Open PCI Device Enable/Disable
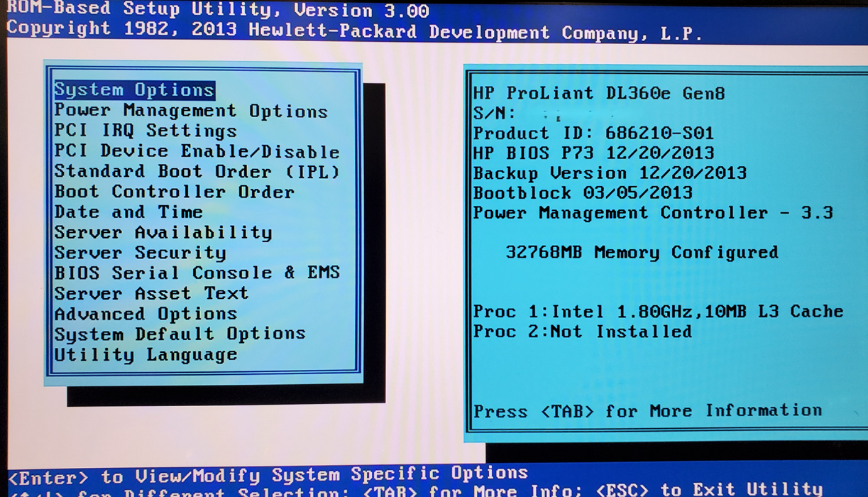The height and width of the screenshot is (497, 868). (x=197, y=151)
